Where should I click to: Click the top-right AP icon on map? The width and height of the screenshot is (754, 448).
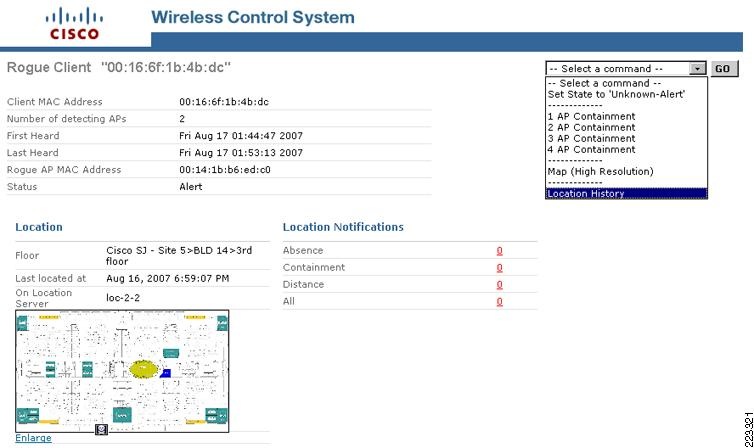pos(222,323)
